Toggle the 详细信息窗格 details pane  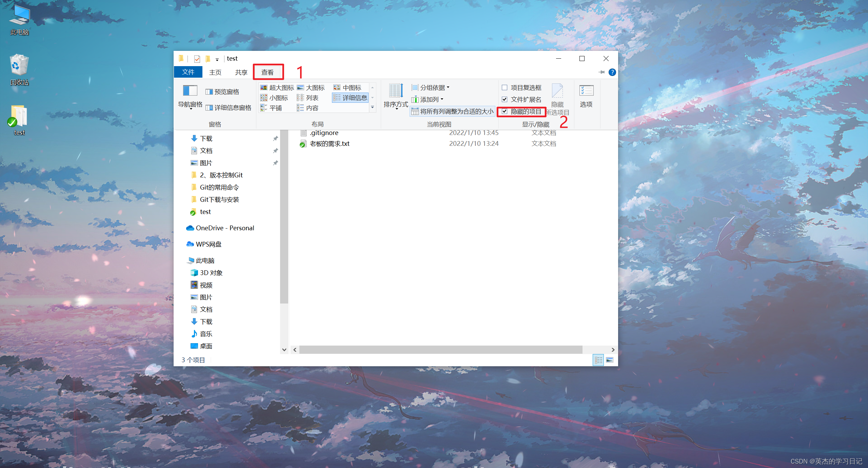(x=228, y=108)
